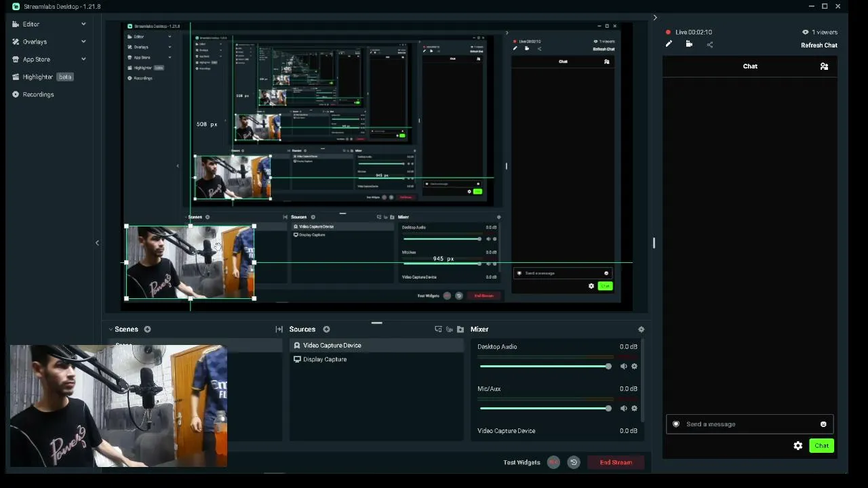
Task: Open Desktop Audio source settings gear
Action: pyautogui.click(x=634, y=367)
